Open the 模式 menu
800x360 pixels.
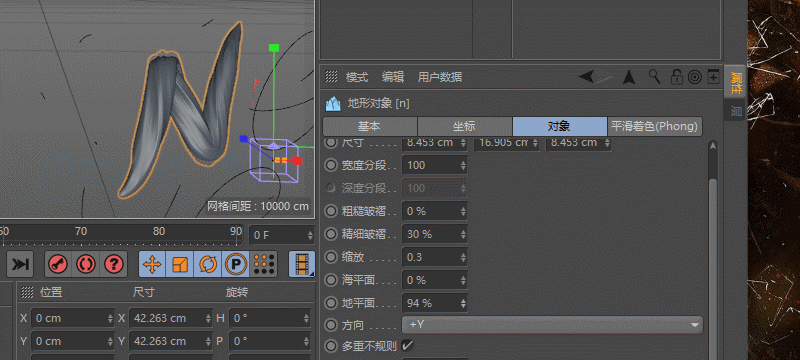(x=357, y=77)
